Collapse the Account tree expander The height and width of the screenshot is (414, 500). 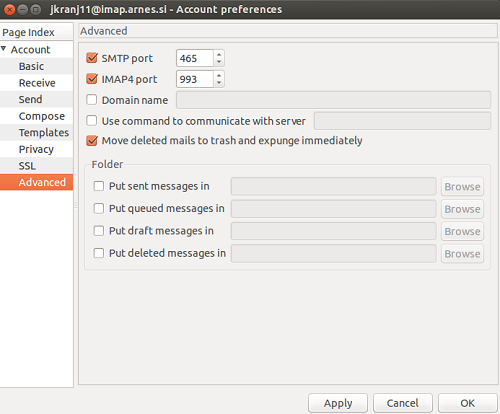click(4, 49)
